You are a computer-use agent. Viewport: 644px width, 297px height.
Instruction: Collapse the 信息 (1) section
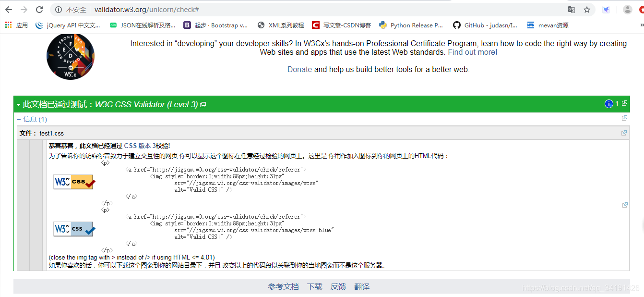tap(32, 119)
